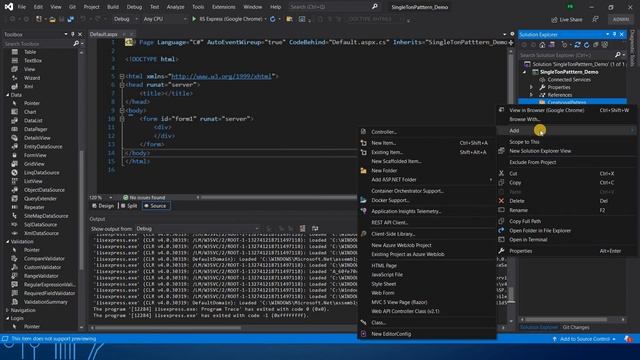Click the feedback icon next to Live Share
This screenshot has width=640, height=360.
tap(596, 19)
